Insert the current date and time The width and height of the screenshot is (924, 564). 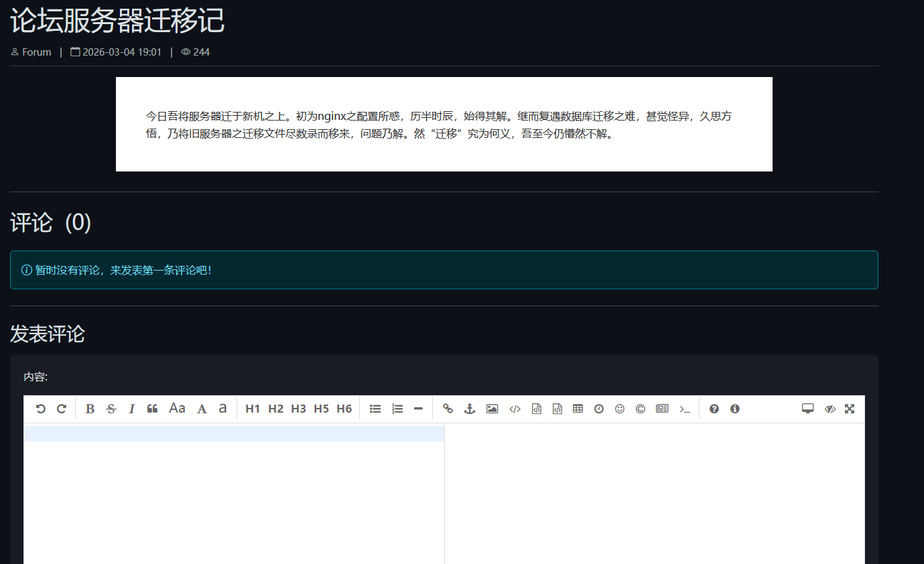tap(599, 409)
